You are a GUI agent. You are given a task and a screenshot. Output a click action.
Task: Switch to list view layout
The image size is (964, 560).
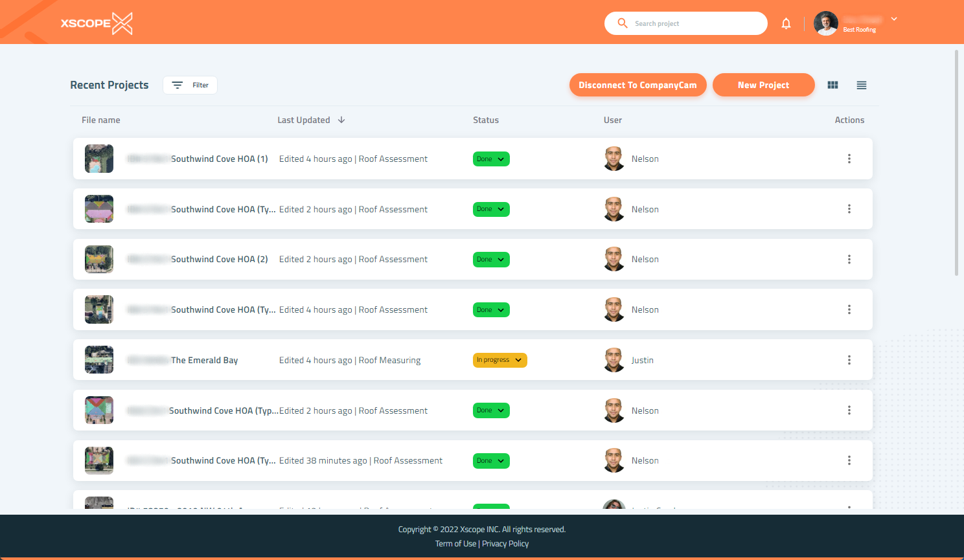click(x=861, y=85)
